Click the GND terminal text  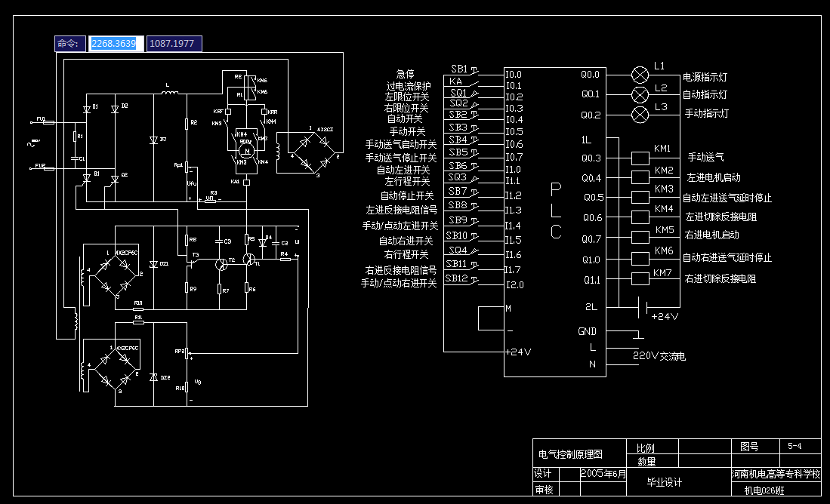587,331
